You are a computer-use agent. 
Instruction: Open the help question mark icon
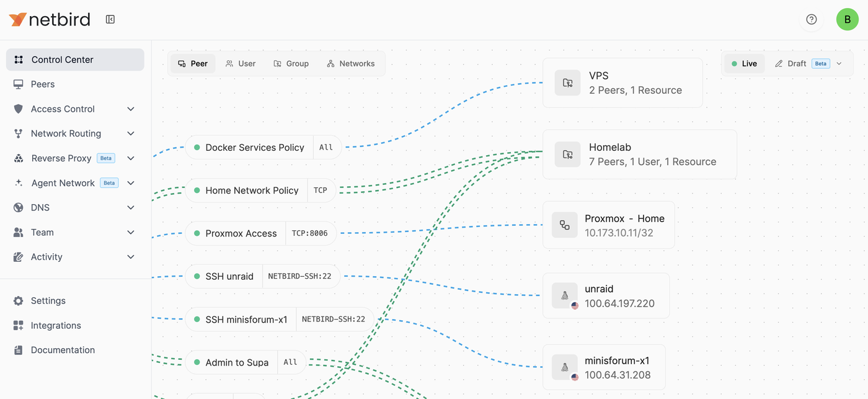(811, 19)
